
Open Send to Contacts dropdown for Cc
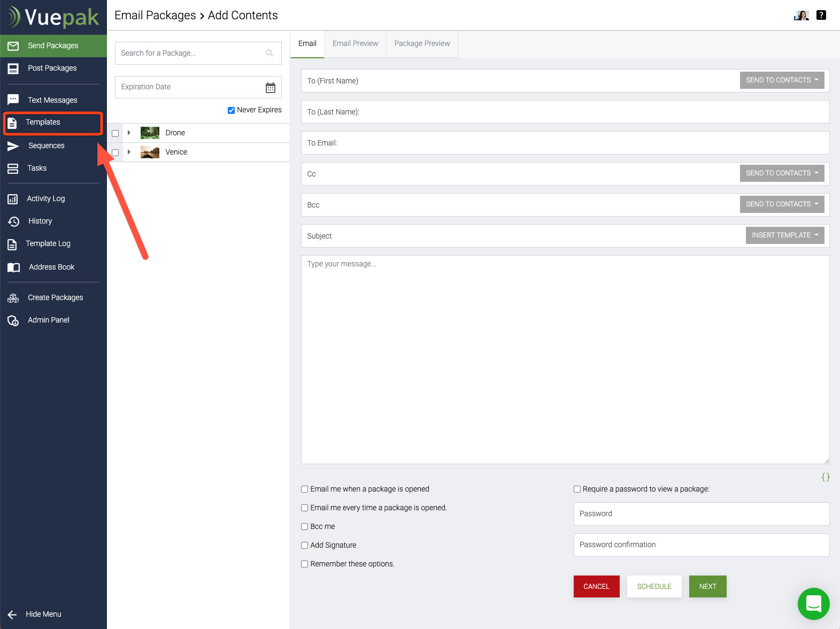[x=782, y=173]
